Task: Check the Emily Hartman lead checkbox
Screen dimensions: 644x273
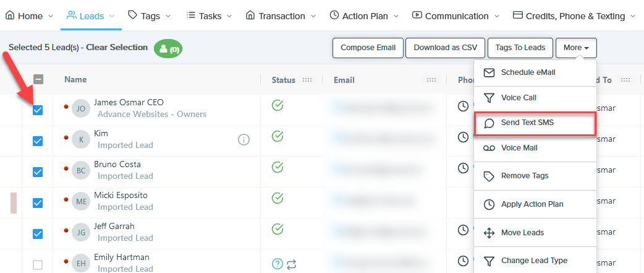Action: click(x=38, y=265)
